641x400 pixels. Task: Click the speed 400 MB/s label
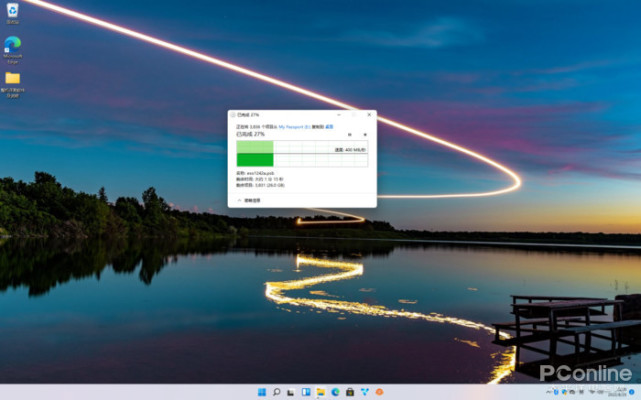point(350,150)
